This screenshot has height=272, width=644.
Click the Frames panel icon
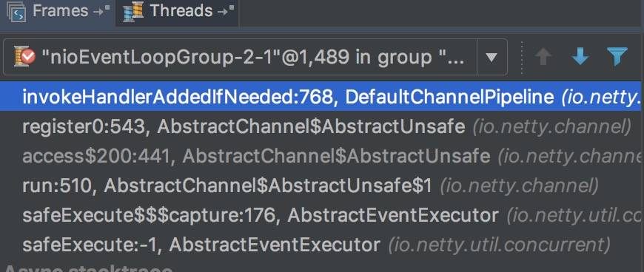(x=17, y=12)
